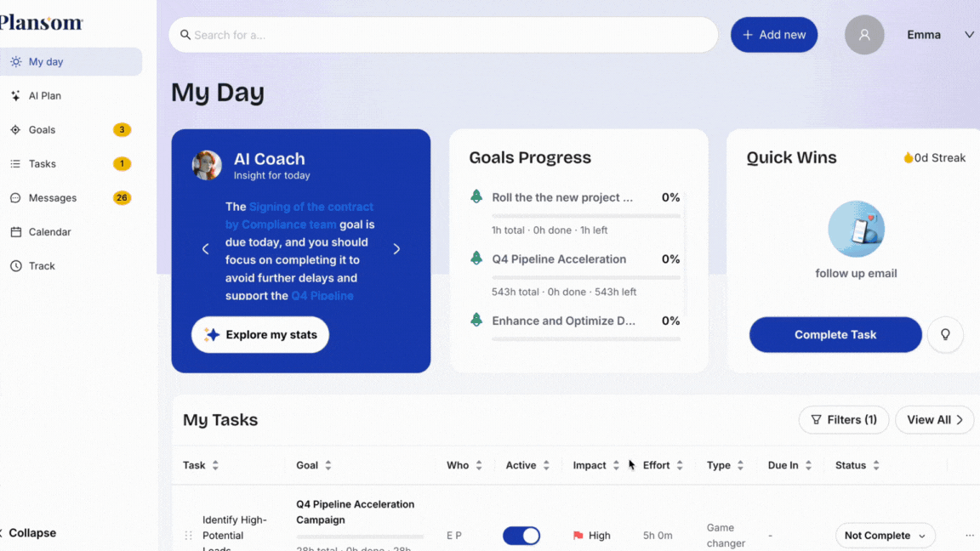This screenshot has height=551, width=980.
Task: Toggle Active switch for Identify High-Potential Leads
Action: click(521, 536)
